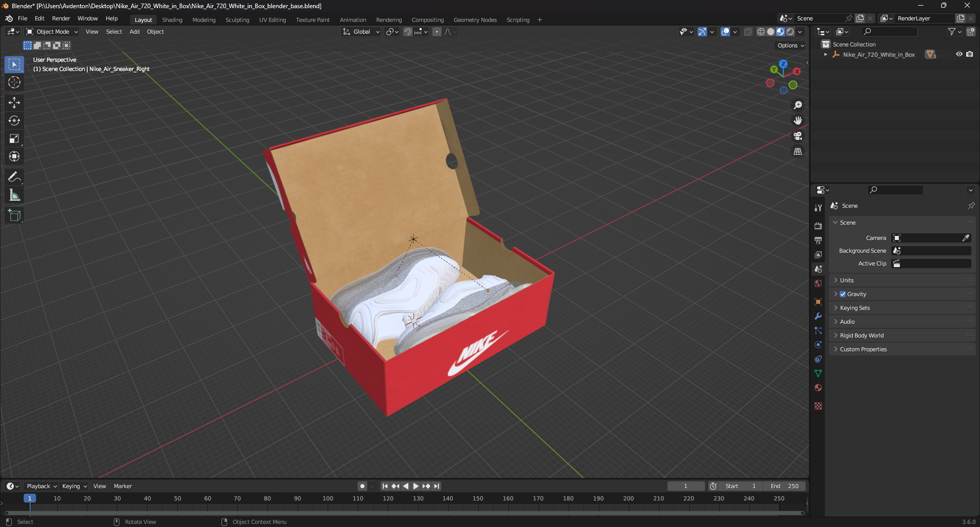Open the Object Mode dropdown

click(x=52, y=32)
